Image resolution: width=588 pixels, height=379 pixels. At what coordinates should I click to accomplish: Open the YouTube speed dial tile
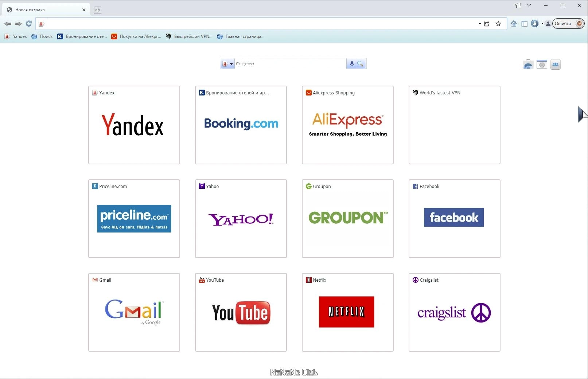[241, 312]
